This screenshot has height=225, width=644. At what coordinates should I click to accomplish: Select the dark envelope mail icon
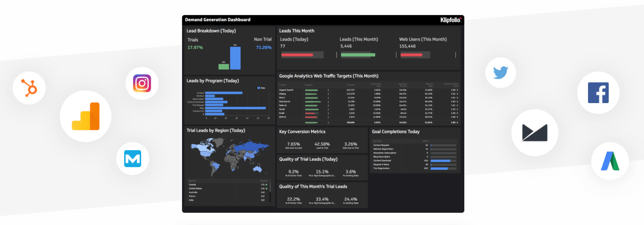[x=535, y=133]
